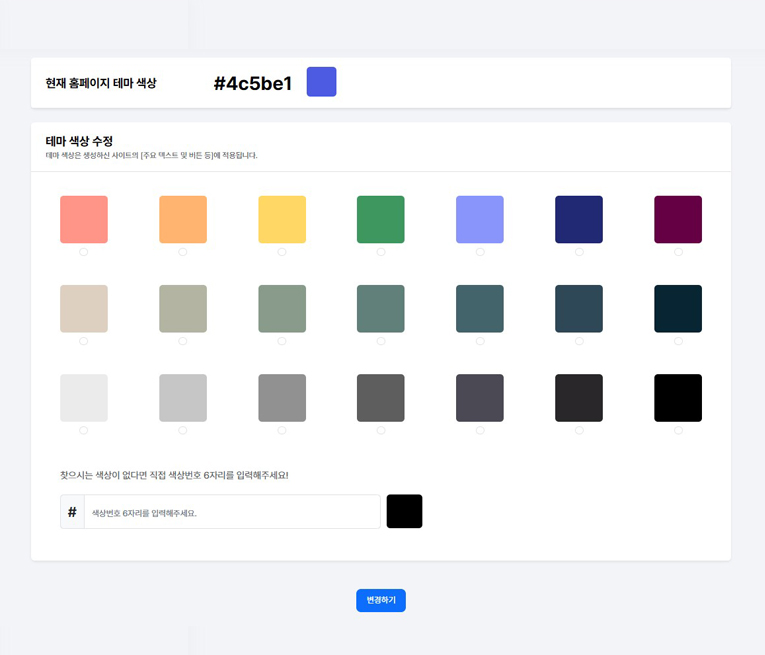Click the 테마 색상 수정 heading

[79, 141]
